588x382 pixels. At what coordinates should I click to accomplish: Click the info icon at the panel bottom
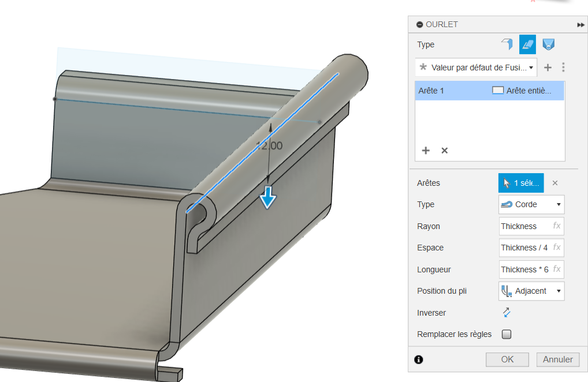tap(419, 359)
